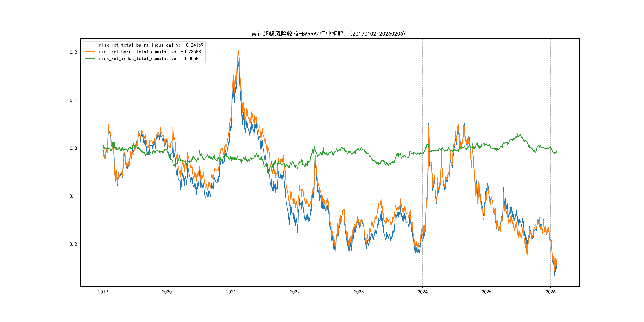Click the 2021 x-axis tick label
Screen dimensions: 644x322
pyautogui.click(x=231, y=292)
